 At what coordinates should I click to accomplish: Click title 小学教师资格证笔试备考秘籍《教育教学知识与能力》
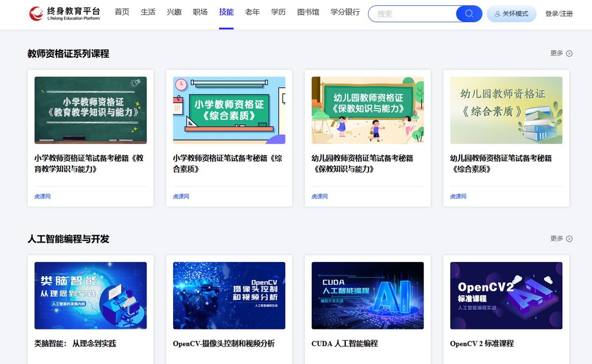pos(89,164)
